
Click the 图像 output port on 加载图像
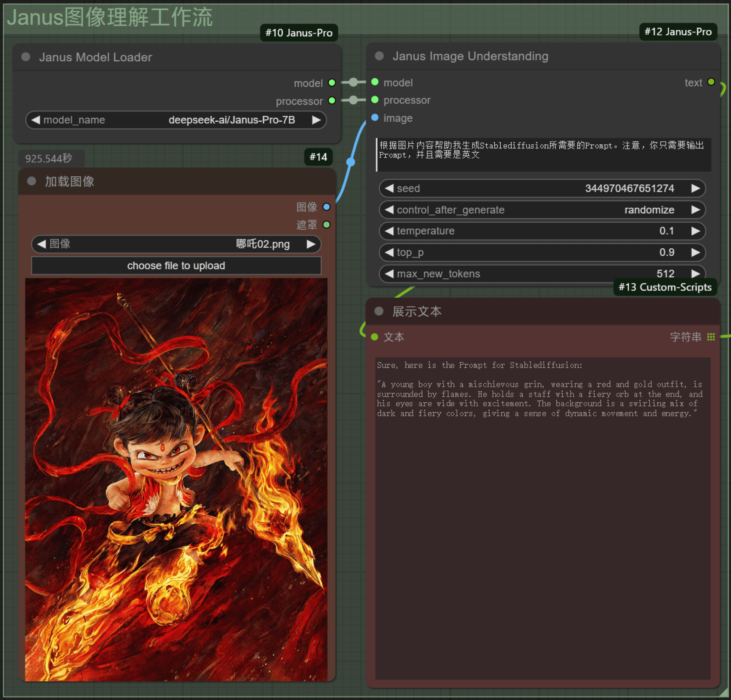tap(326, 207)
